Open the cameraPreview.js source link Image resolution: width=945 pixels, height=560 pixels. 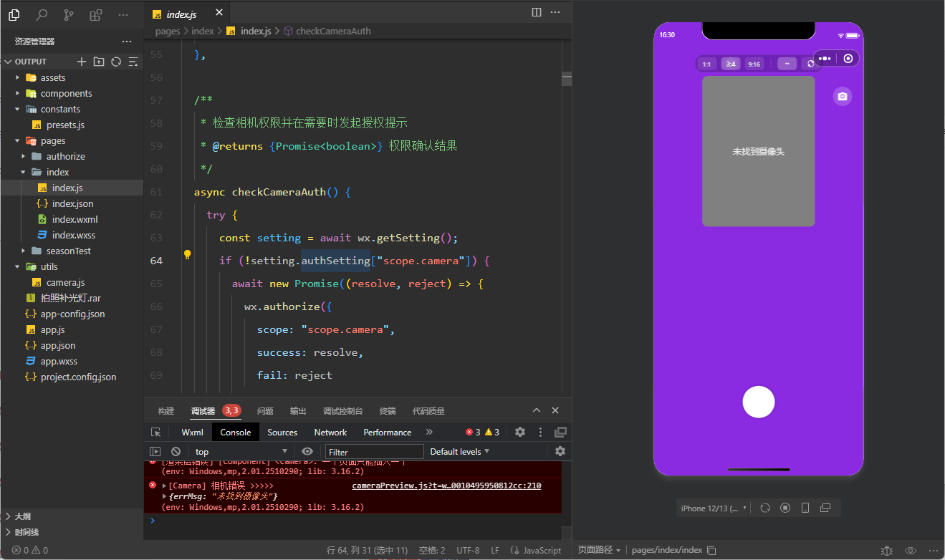(446, 486)
